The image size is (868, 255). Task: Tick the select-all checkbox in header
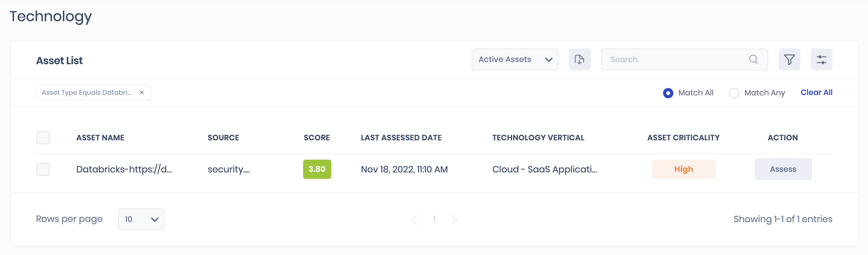click(43, 137)
